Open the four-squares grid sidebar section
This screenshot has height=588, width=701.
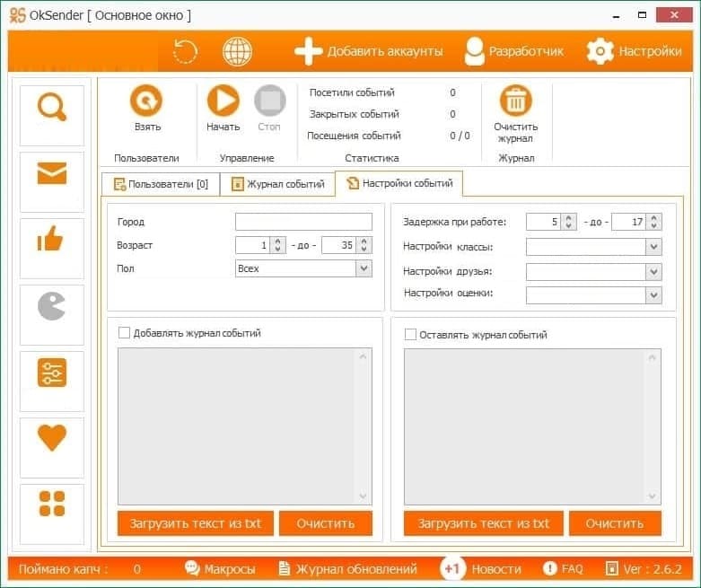[52, 513]
